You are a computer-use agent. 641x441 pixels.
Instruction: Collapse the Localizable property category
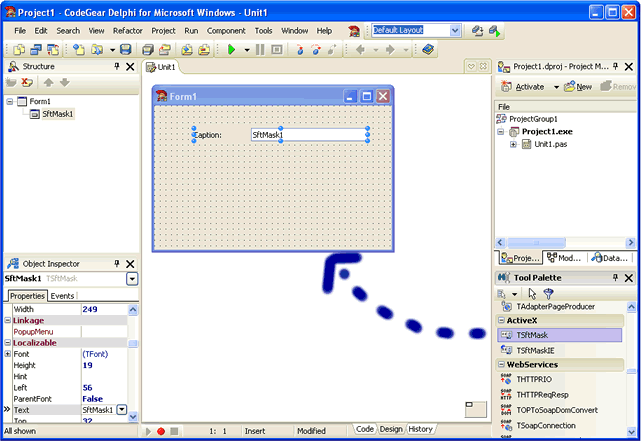tap(7, 343)
